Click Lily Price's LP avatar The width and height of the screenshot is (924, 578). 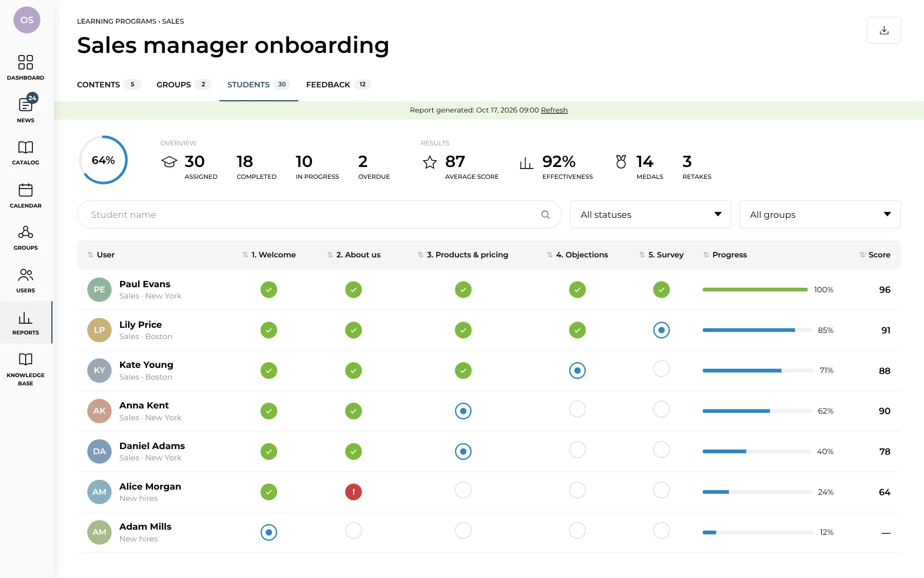click(99, 330)
